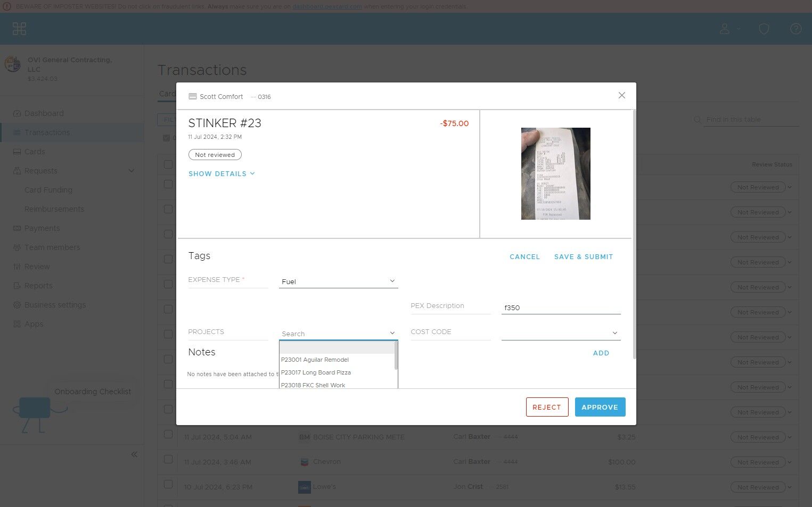Click the OVI General Contracting company logo
The image size is (812, 507).
(x=13, y=64)
